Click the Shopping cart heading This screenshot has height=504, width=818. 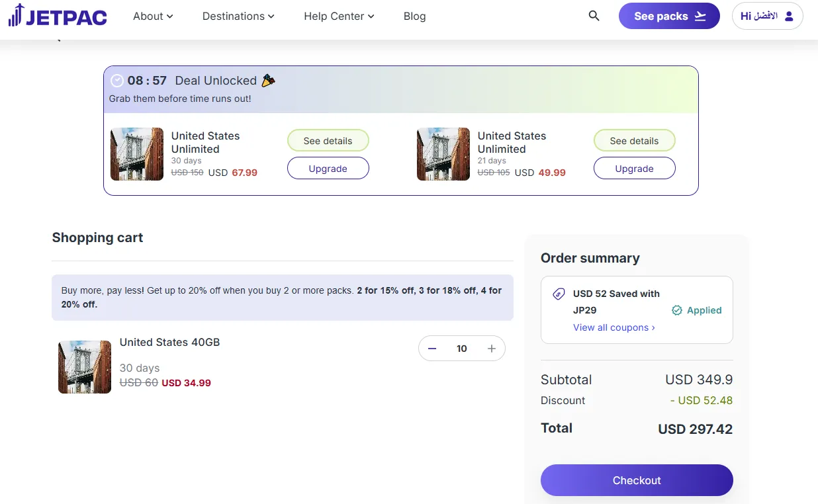point(97,237)
